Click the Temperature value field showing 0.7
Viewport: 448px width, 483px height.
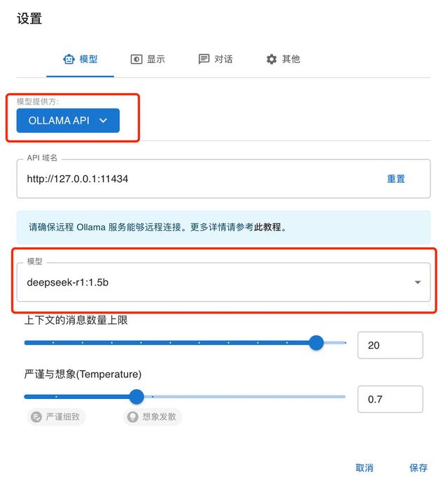[x=390, y=399]
